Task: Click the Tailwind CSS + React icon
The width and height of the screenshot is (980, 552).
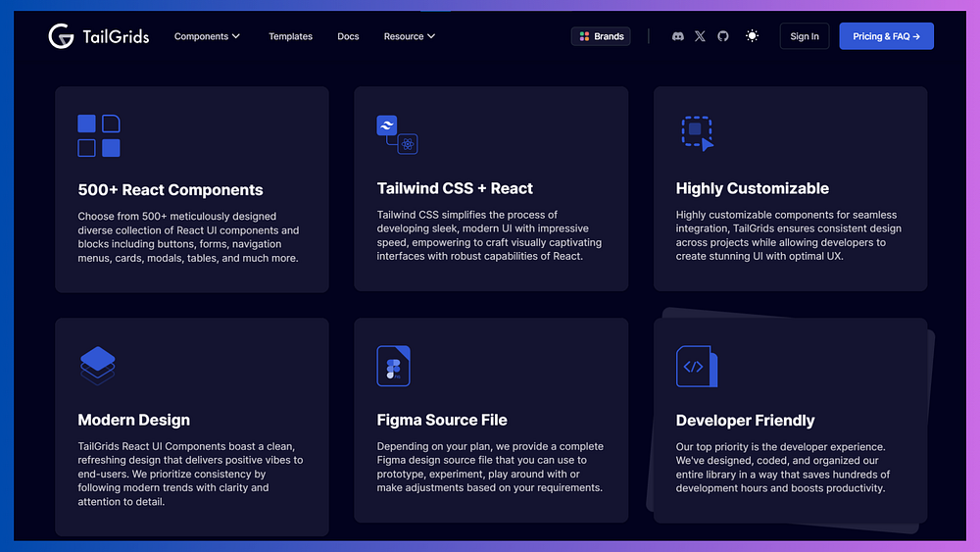Action: tap(398, 134)
